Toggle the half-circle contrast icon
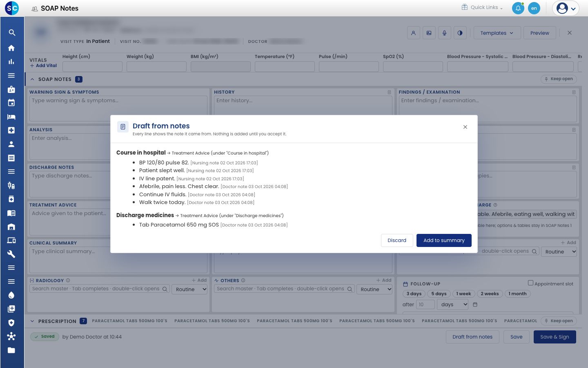 (460, 33)
